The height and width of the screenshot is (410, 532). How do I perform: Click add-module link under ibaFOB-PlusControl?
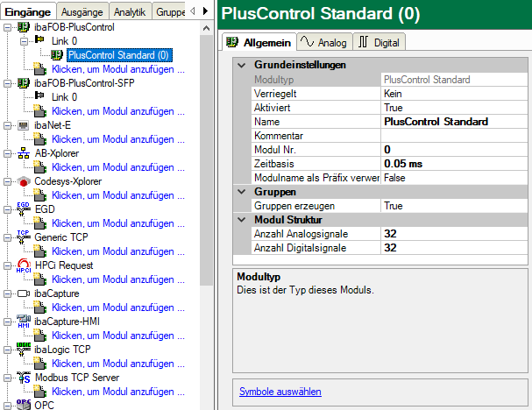(118, 69)
